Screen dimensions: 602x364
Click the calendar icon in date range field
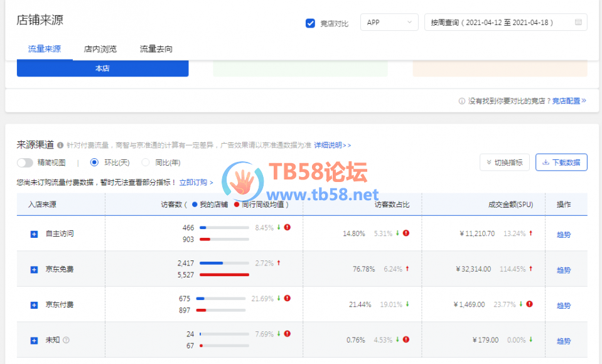[x=578, y=23]
